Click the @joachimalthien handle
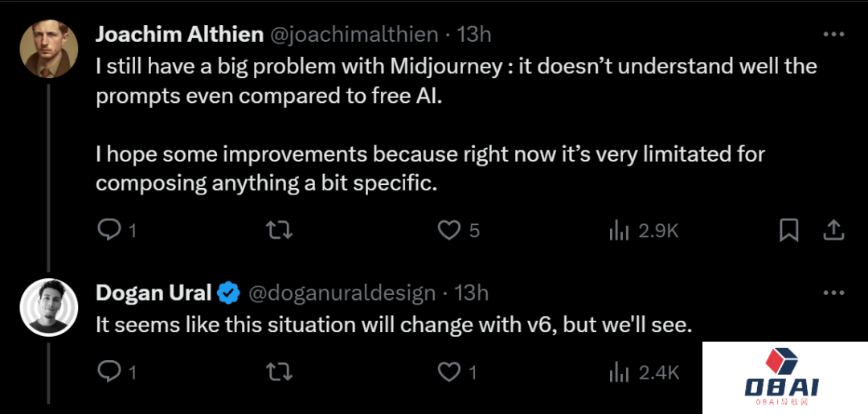The width and height of the screenshot is (868, 414). click(354, 35)
